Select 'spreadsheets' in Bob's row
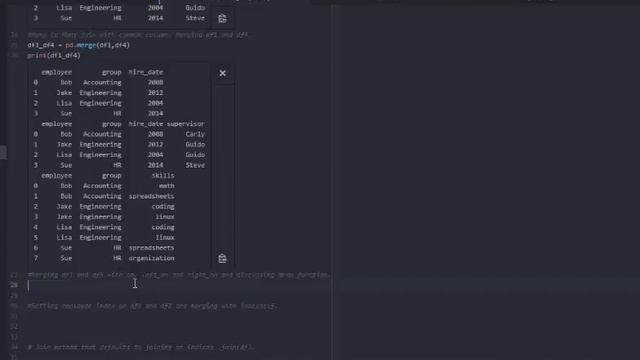640x360 pixels. tap(151, 196)
